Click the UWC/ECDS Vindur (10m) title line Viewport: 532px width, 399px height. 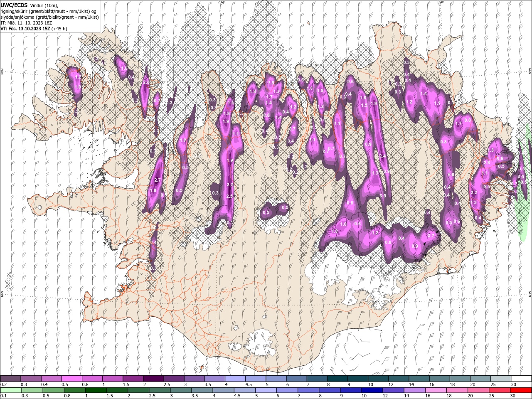30,5
